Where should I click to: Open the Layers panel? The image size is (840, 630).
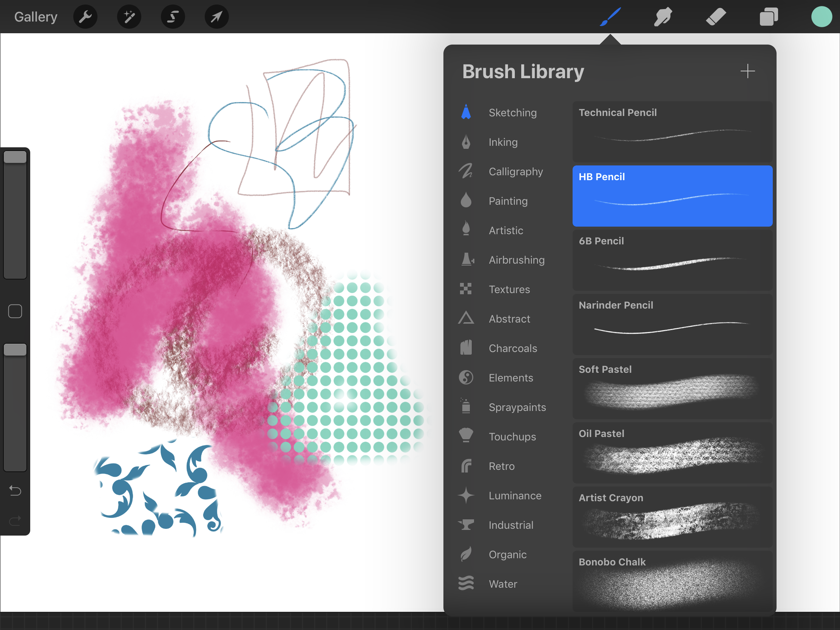(769, 17)
